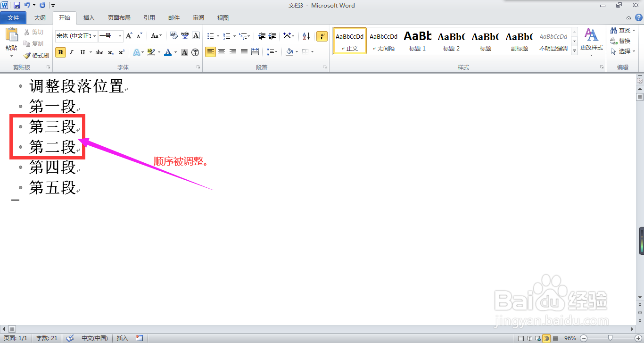Open the Sort icon in Paragraph group
The image size is (644, 343).
pos(306,36)
